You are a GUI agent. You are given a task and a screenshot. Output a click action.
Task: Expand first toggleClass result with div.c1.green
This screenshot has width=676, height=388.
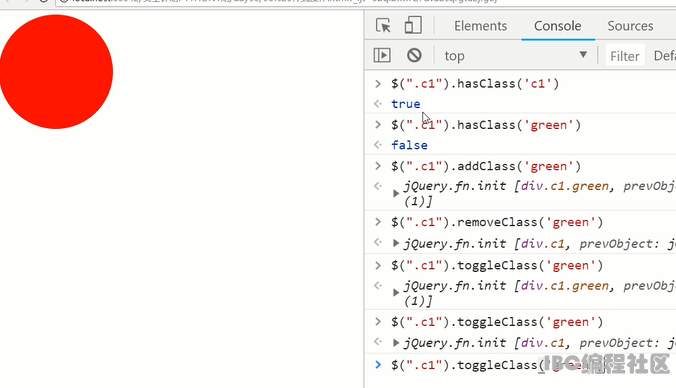click(396, 293)
